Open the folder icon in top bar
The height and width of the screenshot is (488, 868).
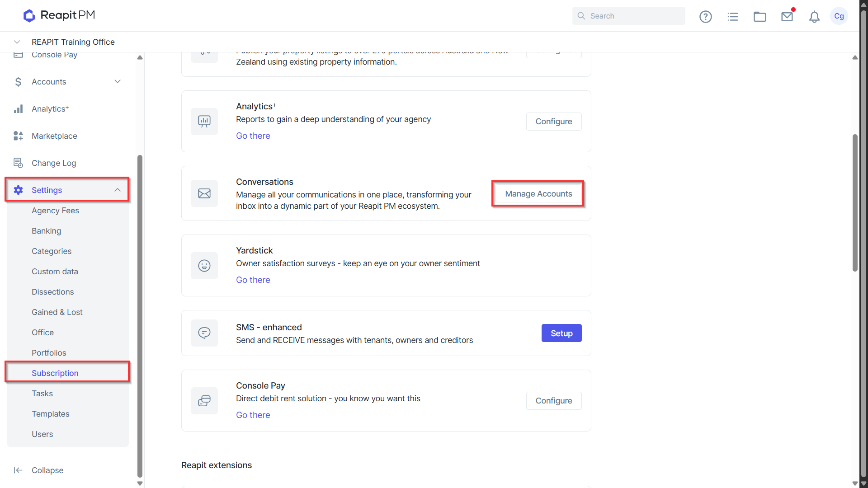pyautogui.click(x=759, y=17)
